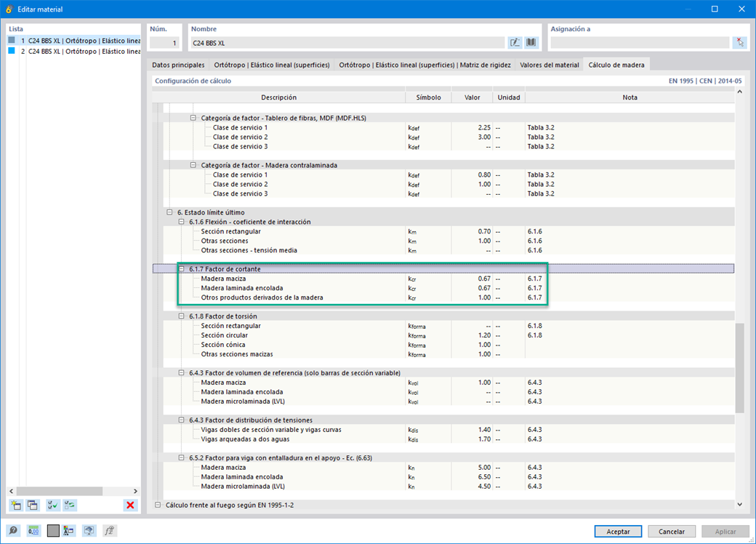Viewport: 756px width, 544px height.
Task: Click the Nombre field with C24 BBS XL
Action: click(x=347, y=43)
